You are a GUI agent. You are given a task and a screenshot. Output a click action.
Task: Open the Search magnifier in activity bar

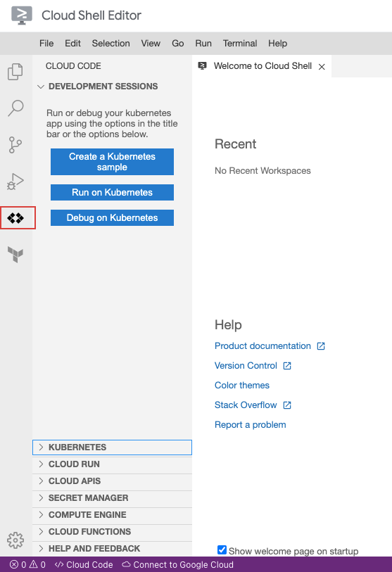click(15, 108)
